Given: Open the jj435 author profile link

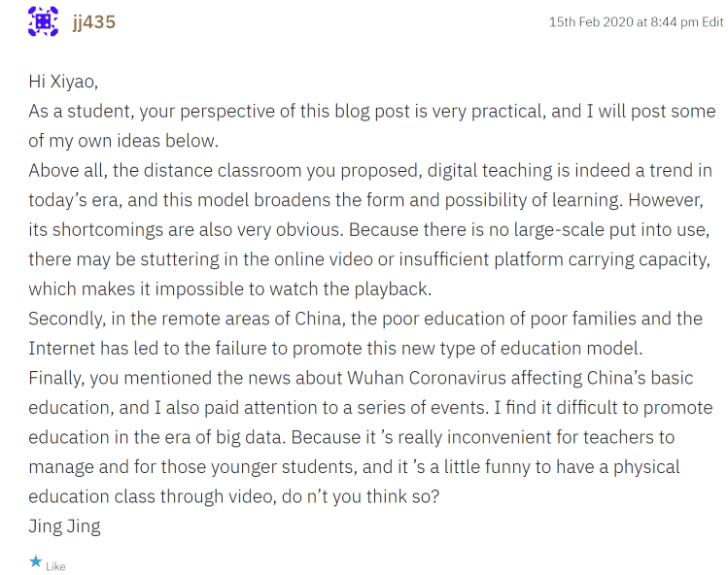Looking at the screenshot, I should 93,21.
